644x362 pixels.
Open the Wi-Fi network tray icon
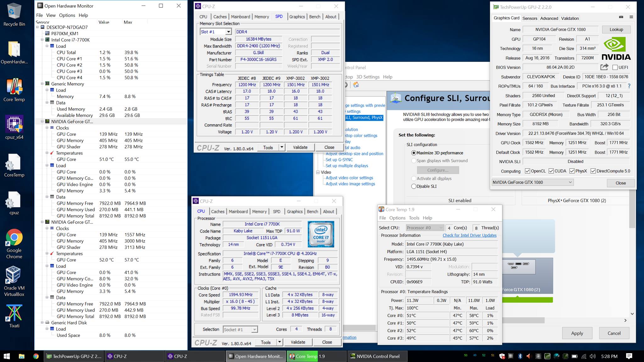click(x=584, y=356)
